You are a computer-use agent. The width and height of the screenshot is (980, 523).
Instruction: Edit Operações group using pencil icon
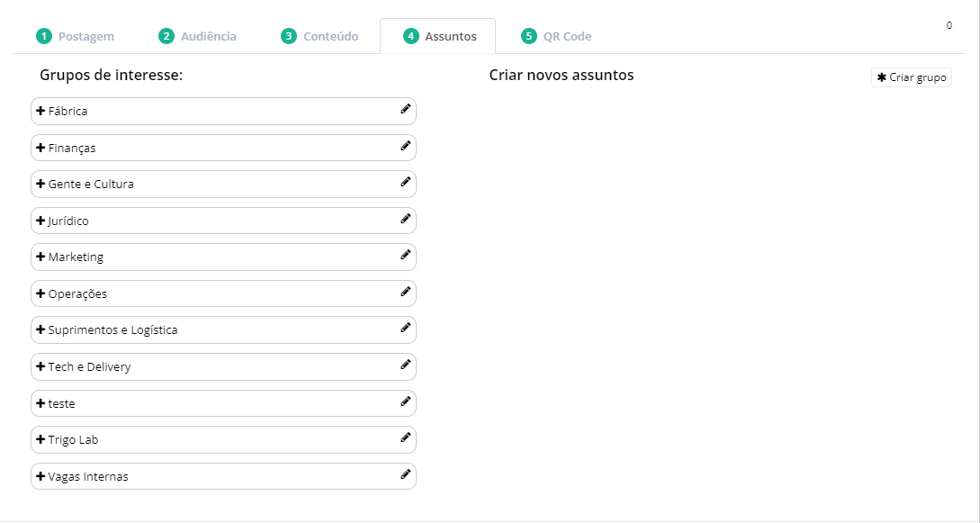click(405, 292)
